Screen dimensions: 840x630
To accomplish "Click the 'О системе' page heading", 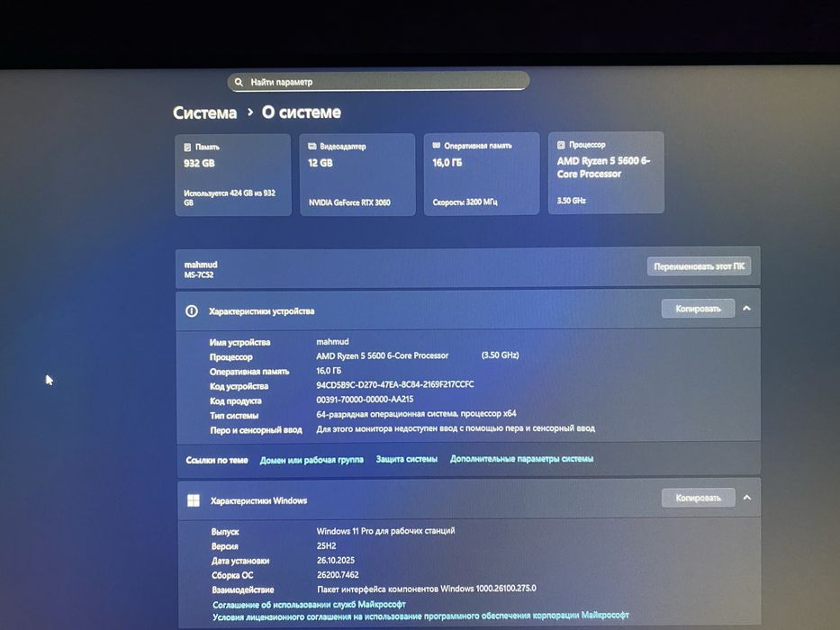I will click(x=301, y=112).
